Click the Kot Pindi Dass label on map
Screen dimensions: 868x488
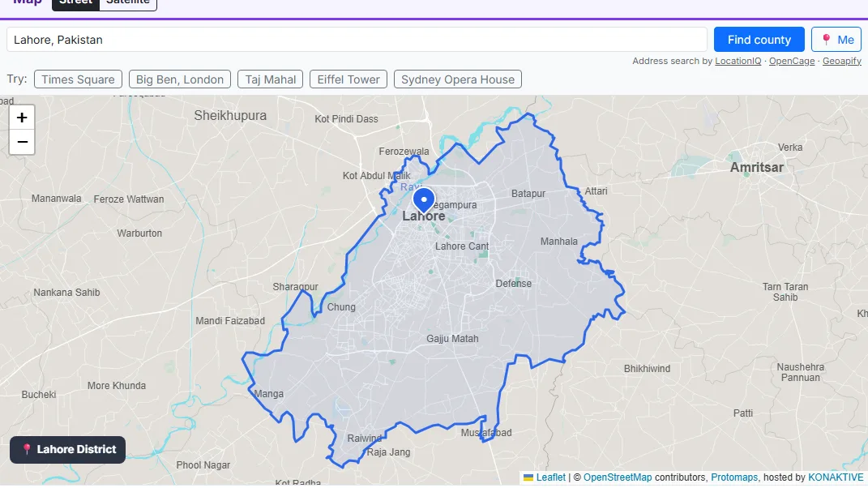pos(346,119)
